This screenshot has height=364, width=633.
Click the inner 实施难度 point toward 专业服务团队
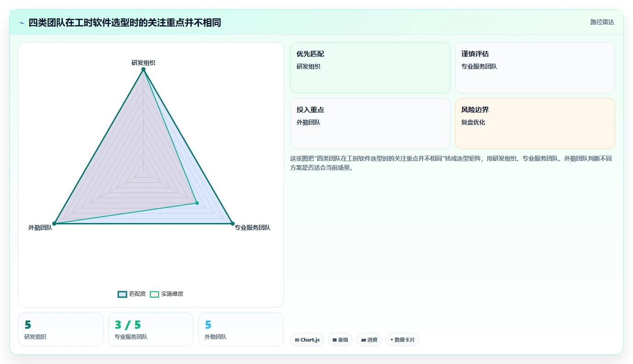click(x=197, y=203)
